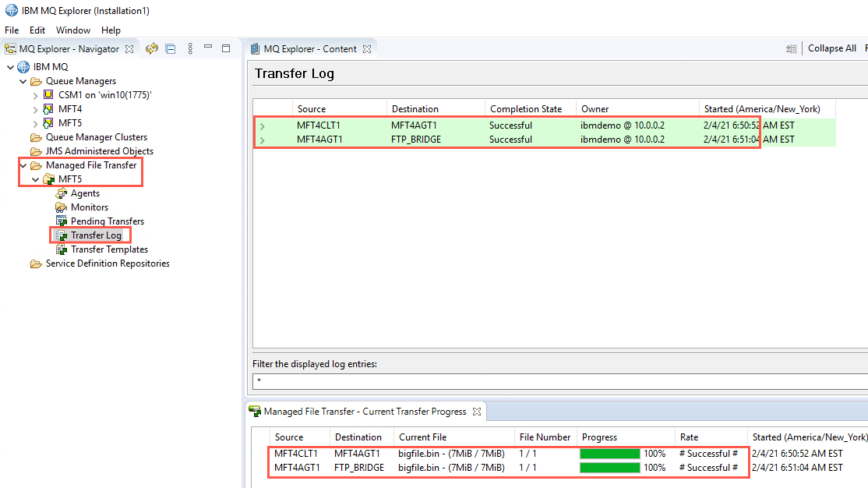The height and width of the screenshot is (488, 868).
Task: Click the Collapse All button
Action: coord(831,48)
